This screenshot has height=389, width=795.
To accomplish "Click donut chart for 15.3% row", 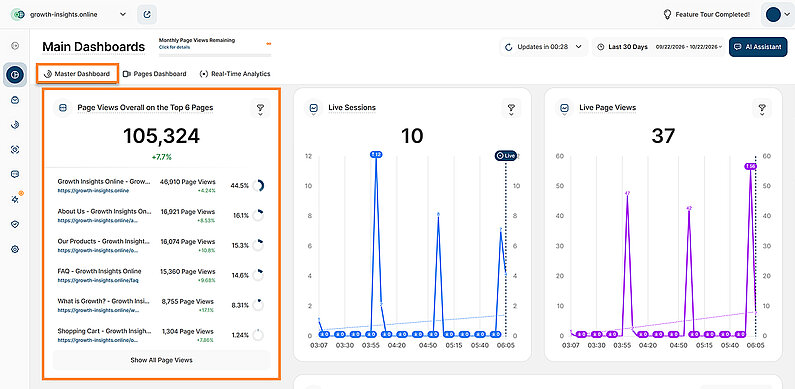I will click(x=259, y=245).
